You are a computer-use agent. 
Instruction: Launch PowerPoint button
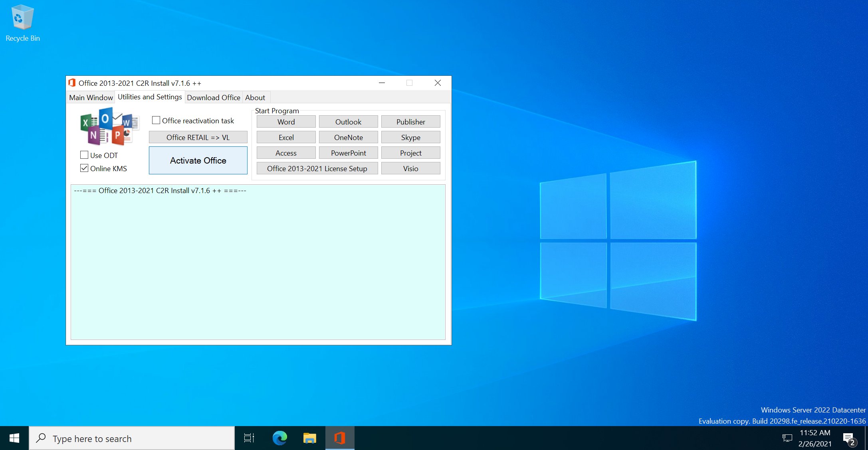(x=349, y=153)
